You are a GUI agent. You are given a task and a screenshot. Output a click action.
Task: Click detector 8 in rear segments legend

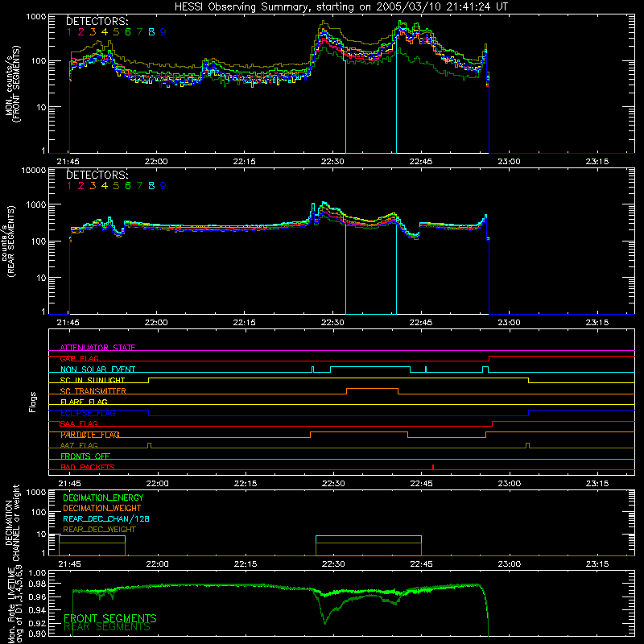pos(151,186)
